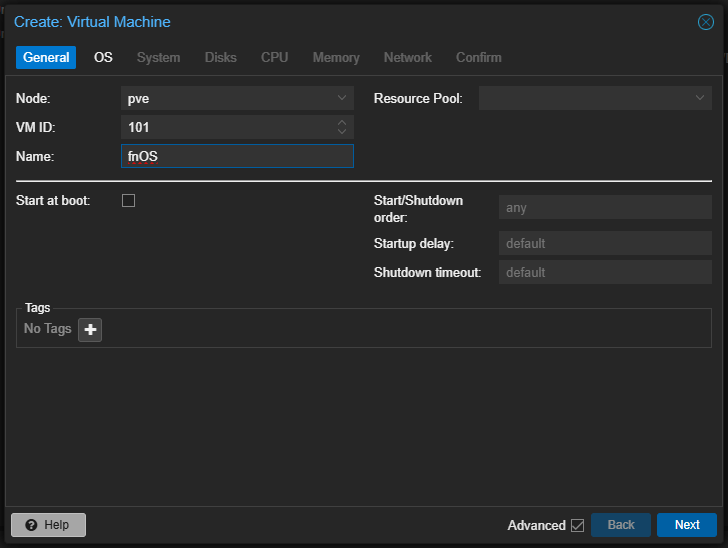Click the Name field containing fnOS

coord(237,156)
